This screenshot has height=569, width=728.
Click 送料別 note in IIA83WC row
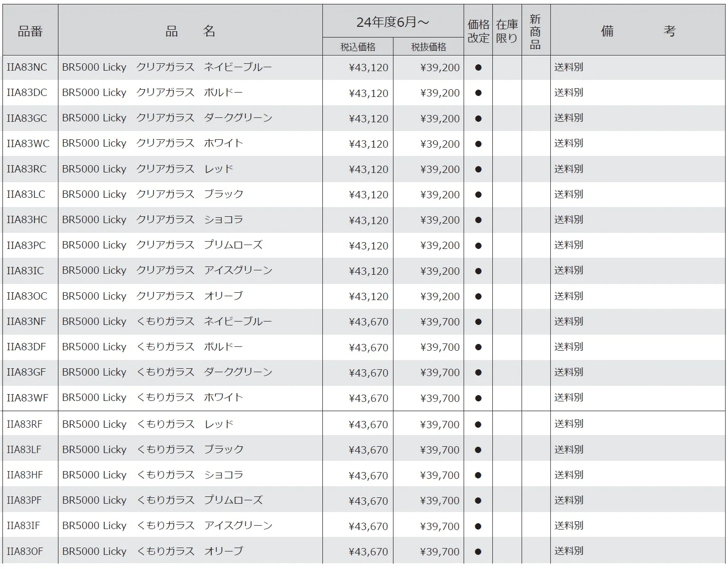tap(569, 143)
